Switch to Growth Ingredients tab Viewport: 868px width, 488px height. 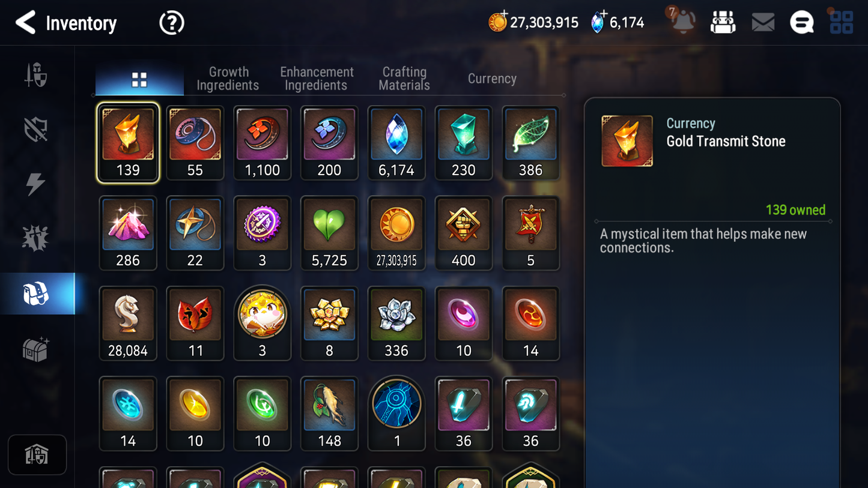tap(228, 79)
